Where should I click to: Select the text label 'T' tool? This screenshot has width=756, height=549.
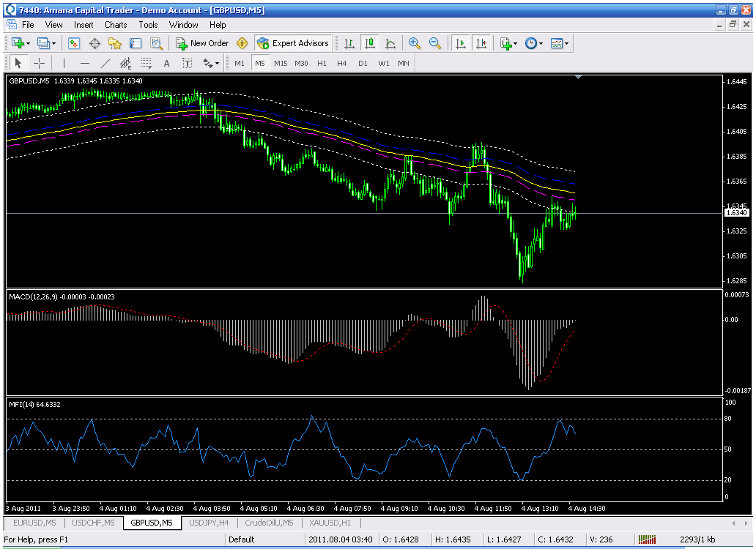pyautogui.click(x=187, y=63)
